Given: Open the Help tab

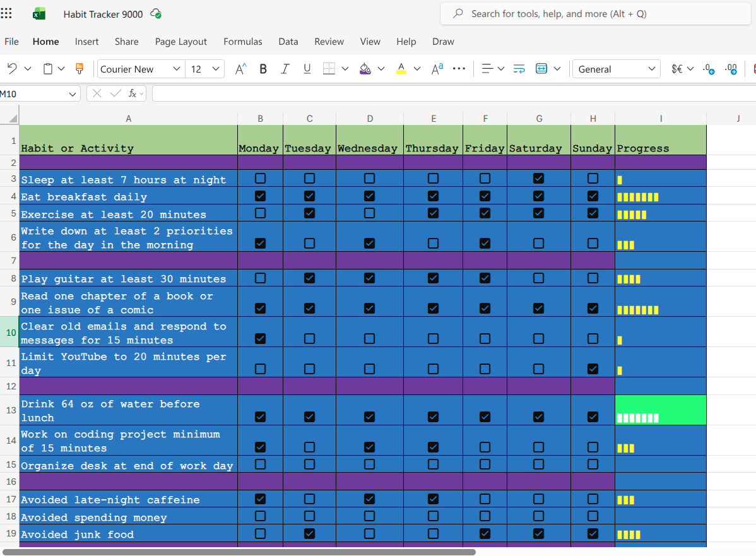Looking at the screenshot, I should [406, 42].
